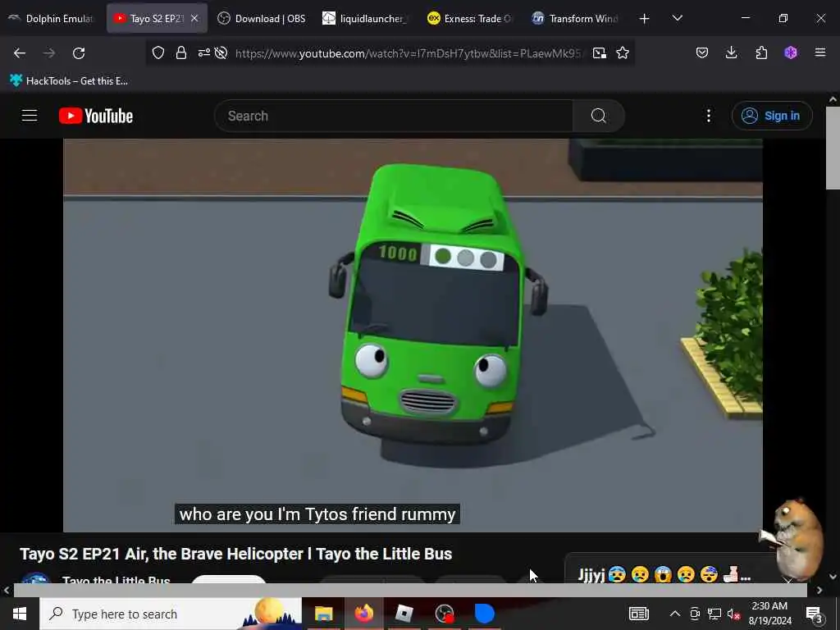Open the blue app in taskbar
The height and width of the screenshot is (630, 840).
click(484, 614)
